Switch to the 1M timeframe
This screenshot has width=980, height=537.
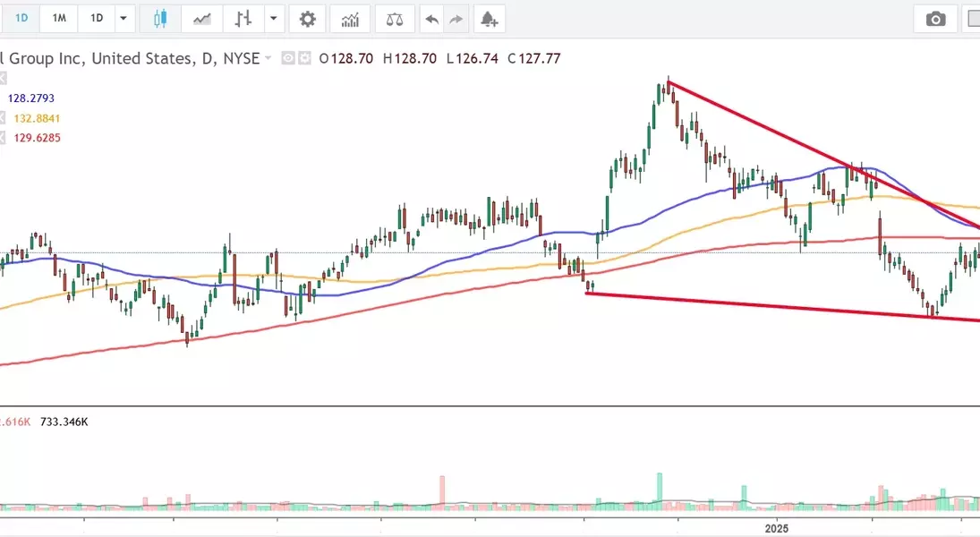click(59, 19)
